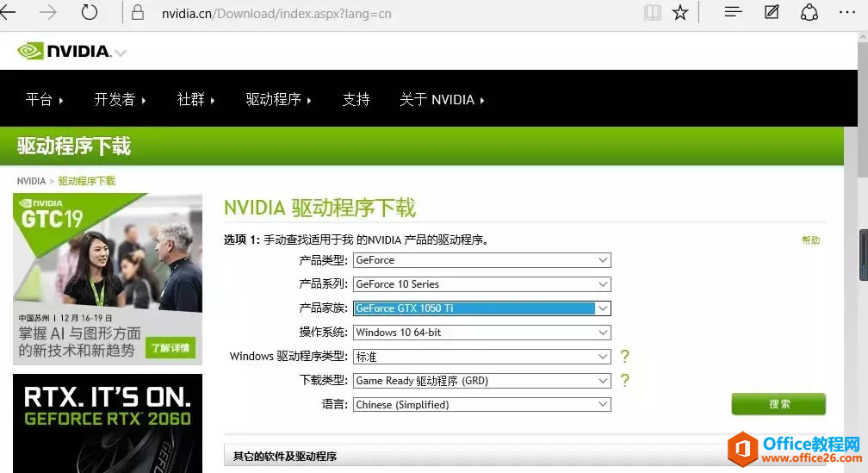The width and height of the screenshot is (868, 473).
Task: Open the Hub favorites list icon
Action: click(733, 12)
